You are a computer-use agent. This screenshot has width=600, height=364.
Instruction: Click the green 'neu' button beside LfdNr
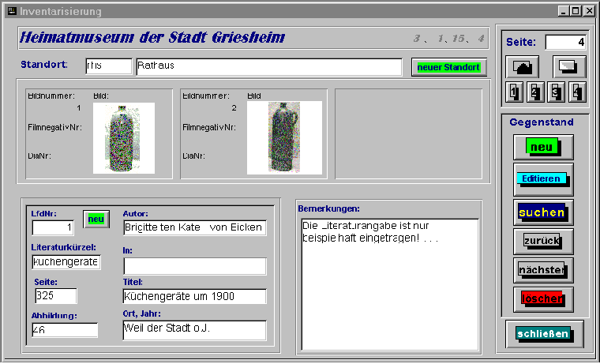(96, 219)
